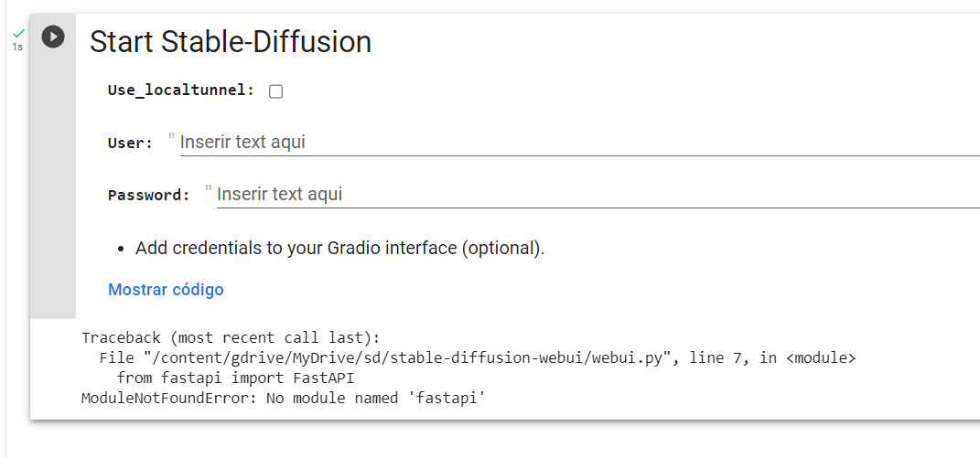Click the Traceback first output line
980x458 pixels.
(231, 338)
